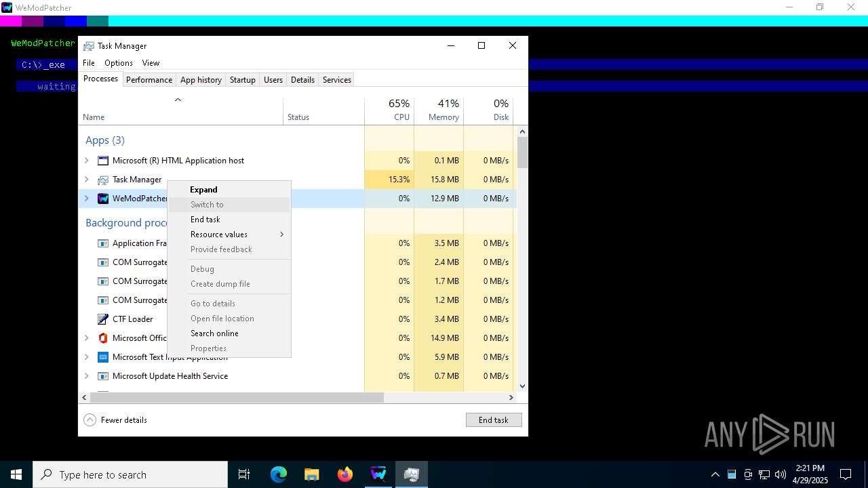
Task: Click the WeModPatcher process icon
Action: coord(103,199)
